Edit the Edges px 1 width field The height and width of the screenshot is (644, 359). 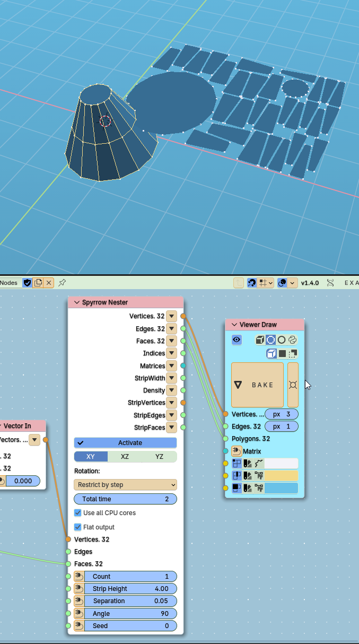(x=281, y=426)
